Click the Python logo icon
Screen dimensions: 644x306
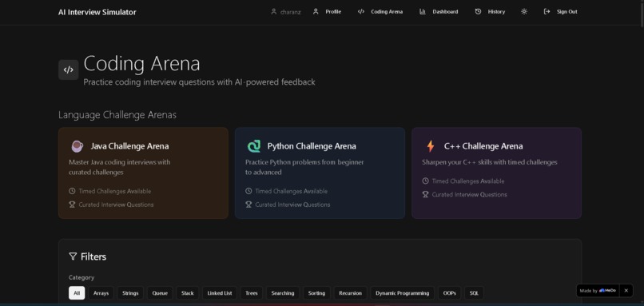[x=254, y=146]
